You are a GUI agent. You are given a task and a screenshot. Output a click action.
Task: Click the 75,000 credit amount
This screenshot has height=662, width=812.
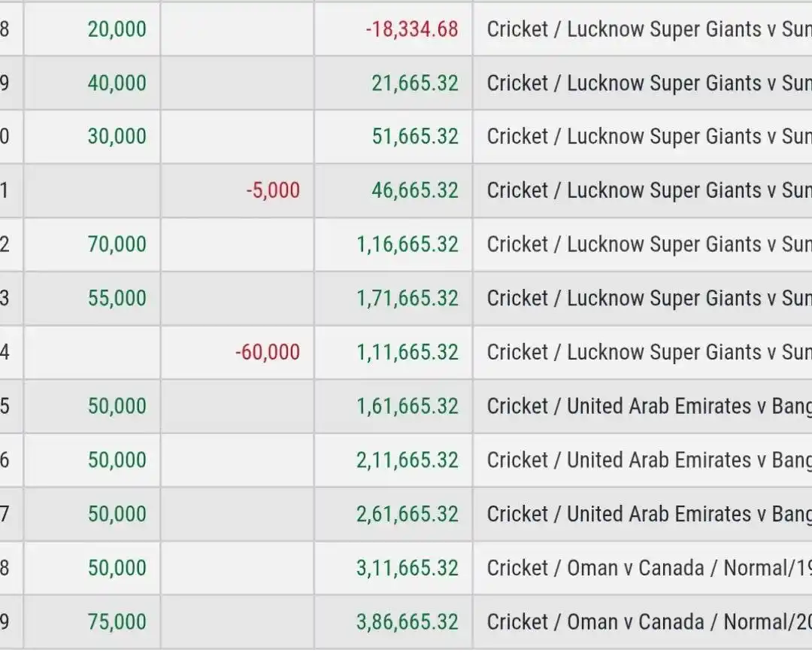pyautogui.click(x=117, y=622)
